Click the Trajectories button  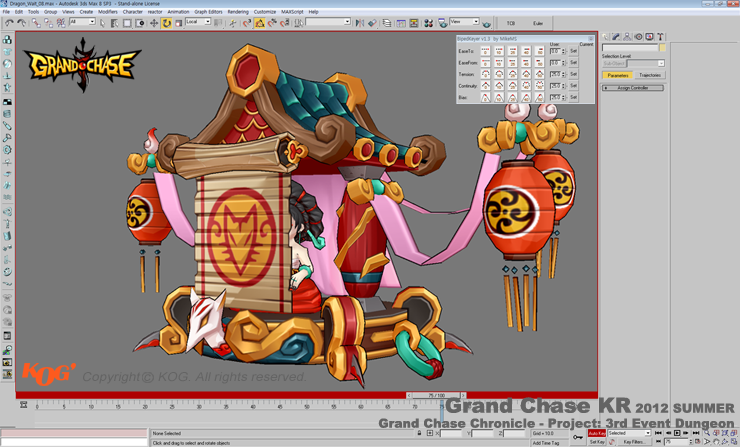(x=649, y=75)
